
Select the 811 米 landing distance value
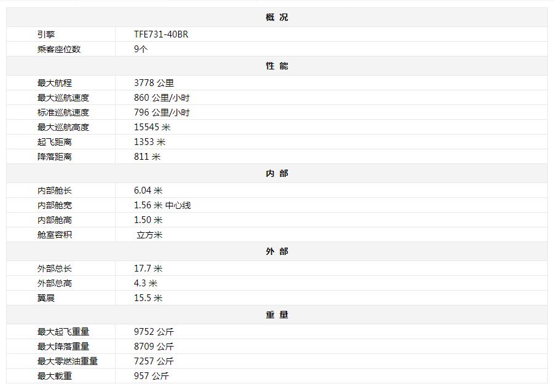147,157
